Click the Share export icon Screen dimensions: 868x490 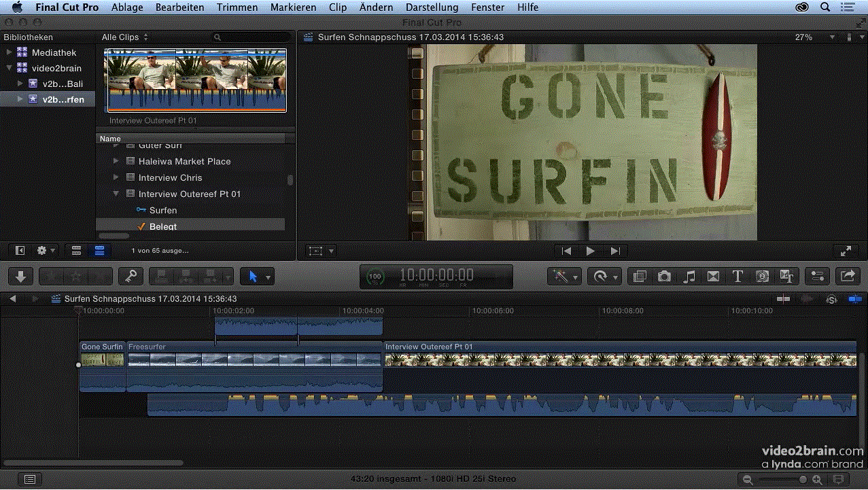[848, 277]
